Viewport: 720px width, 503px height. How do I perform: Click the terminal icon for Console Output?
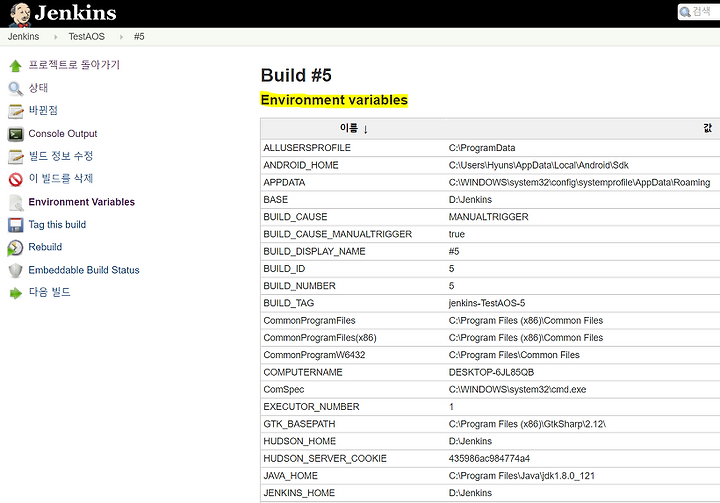pos(15,134)
